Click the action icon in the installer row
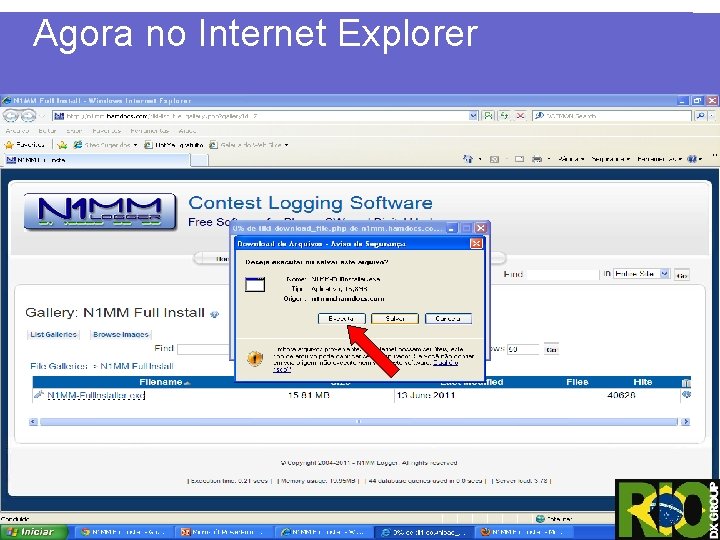This screenshot has height=540, width=720. click(686, 394)
